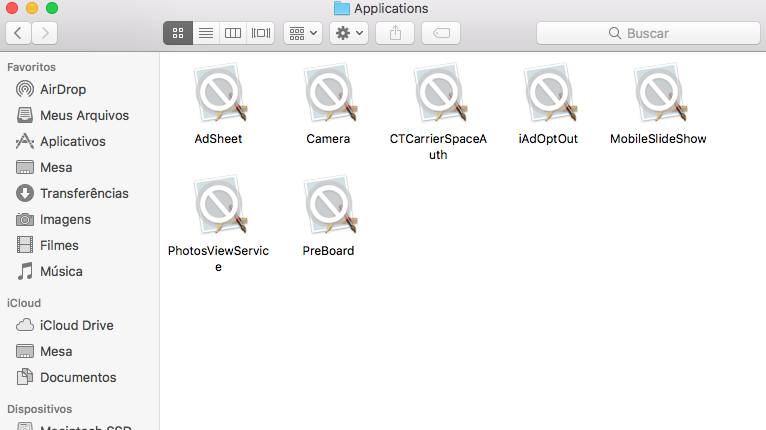766x430 pixels.
Task: Open Meus Arquivos in the sidebar
Action: [80, 115]
